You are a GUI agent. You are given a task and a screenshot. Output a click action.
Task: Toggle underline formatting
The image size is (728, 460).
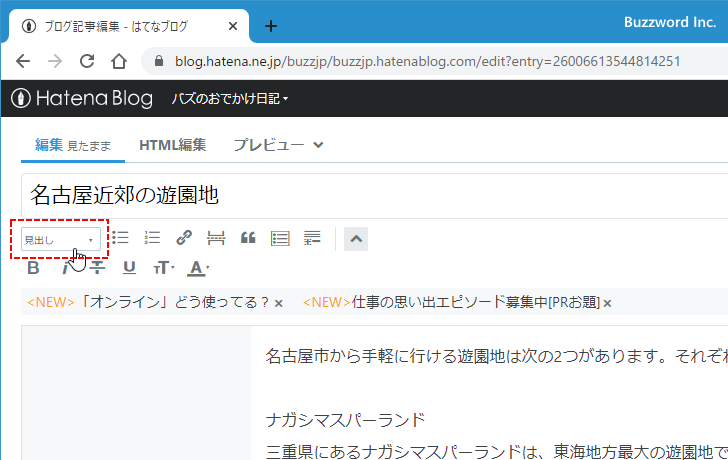pyautogui.click(x=129, y=268)
